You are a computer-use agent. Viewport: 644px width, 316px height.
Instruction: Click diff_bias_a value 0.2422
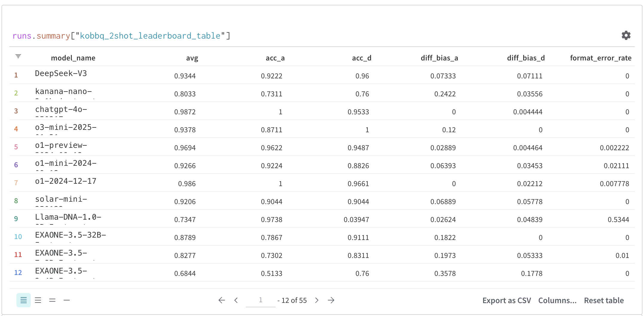(445, 94)
